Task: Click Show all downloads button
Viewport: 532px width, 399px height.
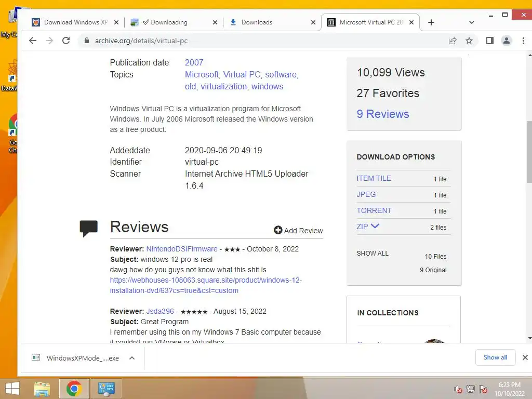Action: coord(495,357)
